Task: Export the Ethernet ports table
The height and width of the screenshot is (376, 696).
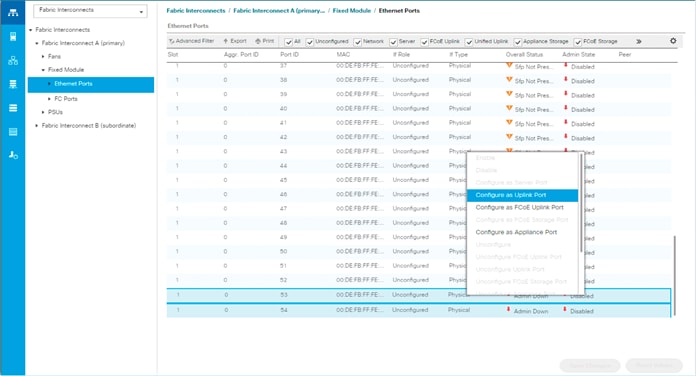Action: point(235,41)
